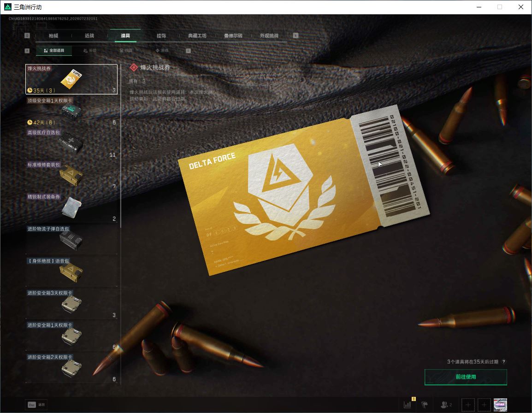Open the 曼德尔砖 tab
The image size is (532, 413).
[233, 35]
